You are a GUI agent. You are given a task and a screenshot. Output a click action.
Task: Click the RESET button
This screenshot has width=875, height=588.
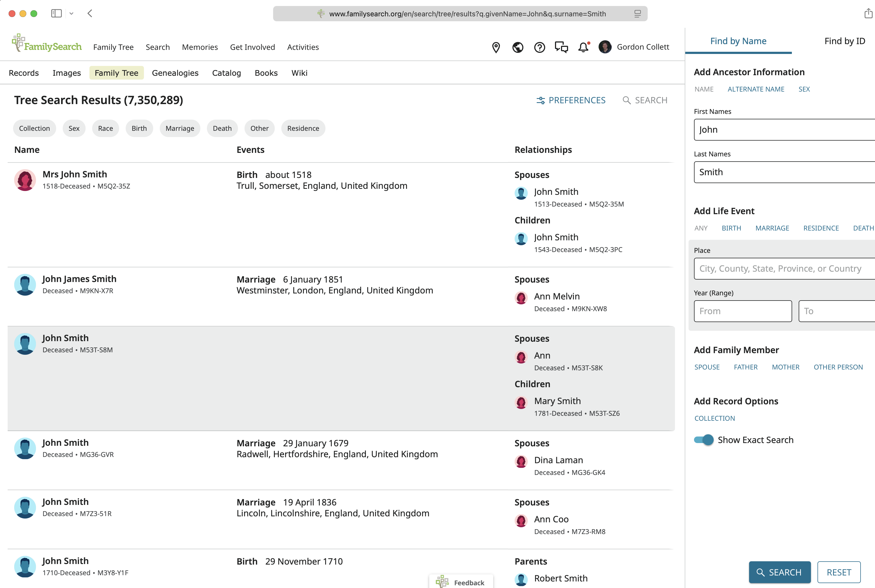coord(839,572)
